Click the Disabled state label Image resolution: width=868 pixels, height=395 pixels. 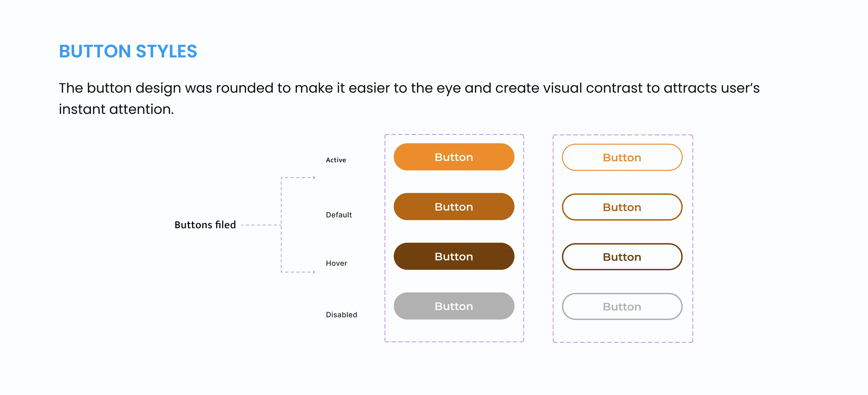pos(341,315)
